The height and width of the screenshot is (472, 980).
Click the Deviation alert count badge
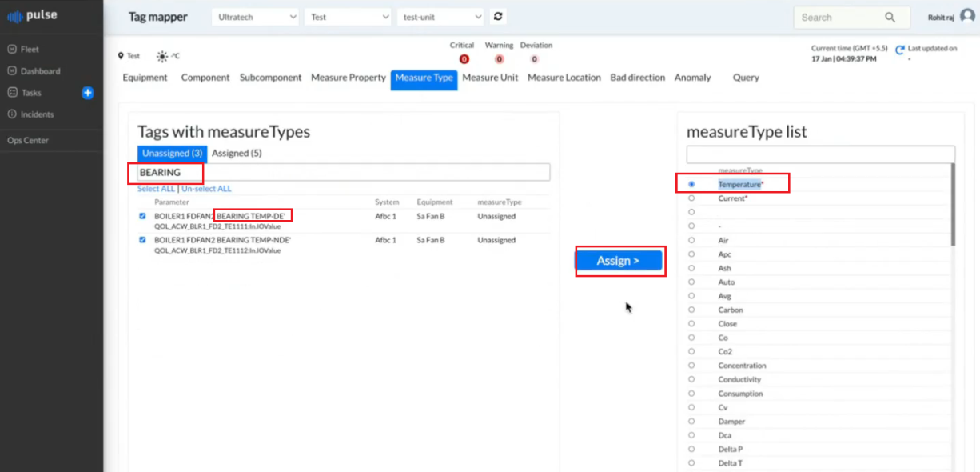[x=534, y=59]
